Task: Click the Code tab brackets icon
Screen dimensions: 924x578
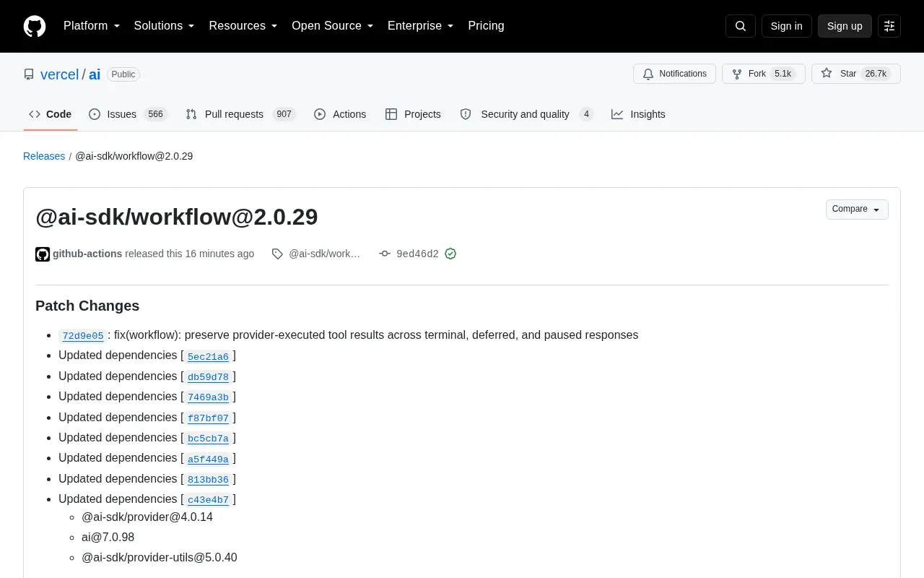Action: [x=35, y=114]
